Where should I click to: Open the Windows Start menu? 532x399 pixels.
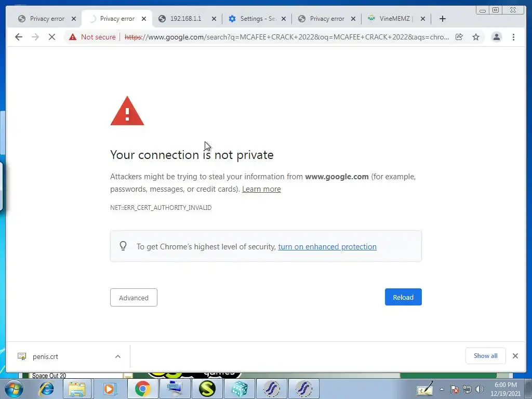click(x=14, y=389)
